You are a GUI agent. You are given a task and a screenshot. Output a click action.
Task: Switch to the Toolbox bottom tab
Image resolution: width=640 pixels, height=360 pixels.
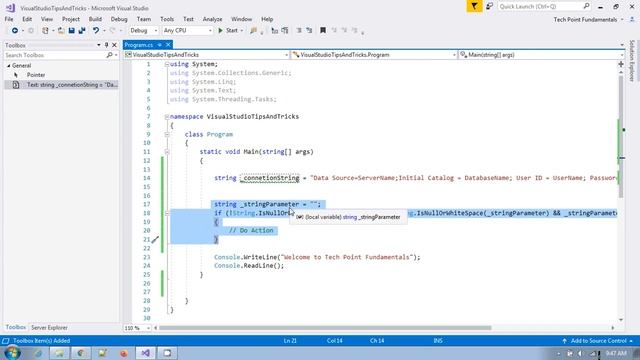[16, 327]
